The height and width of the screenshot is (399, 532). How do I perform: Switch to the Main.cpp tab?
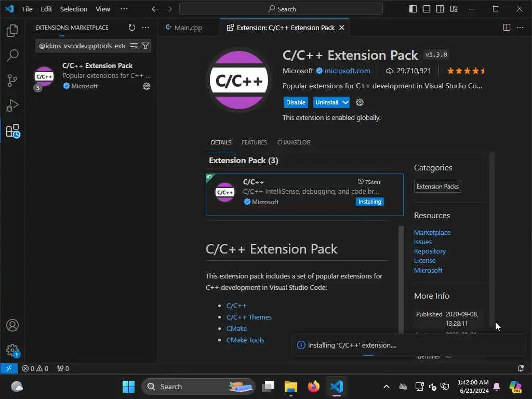coord(189,28)
